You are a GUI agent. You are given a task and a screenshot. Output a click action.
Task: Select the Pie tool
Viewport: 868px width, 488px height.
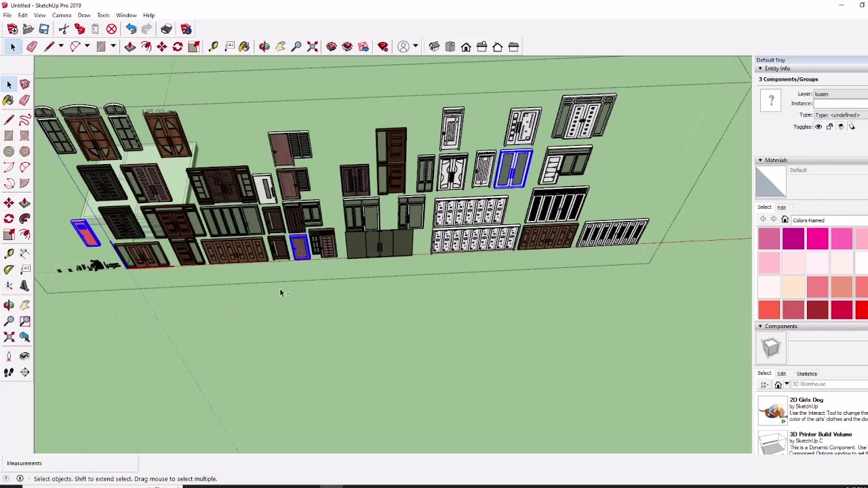coord(24,183)
